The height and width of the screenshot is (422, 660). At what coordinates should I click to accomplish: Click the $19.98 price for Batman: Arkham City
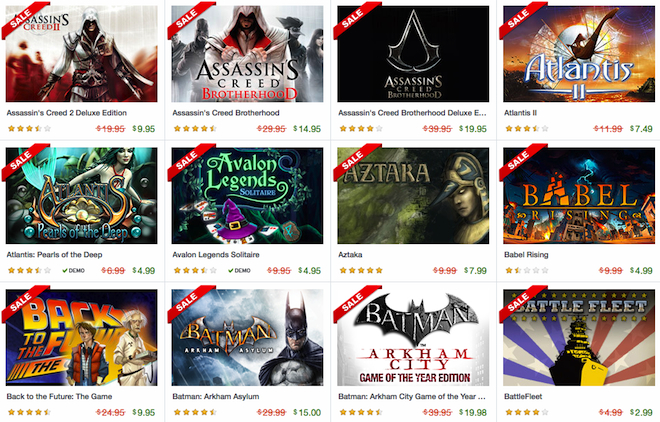(473, 413)
